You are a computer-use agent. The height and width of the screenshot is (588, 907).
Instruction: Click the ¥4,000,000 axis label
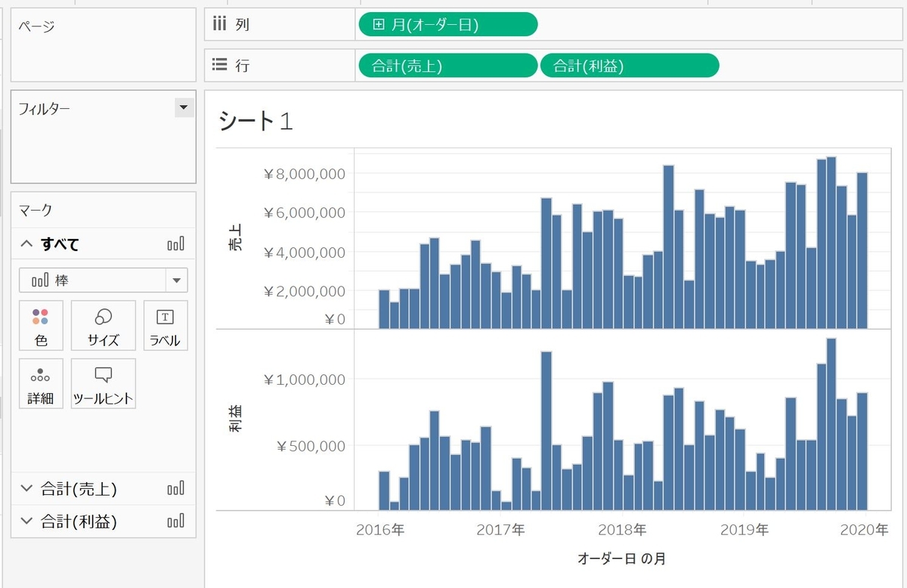click(x=304, y=252)
